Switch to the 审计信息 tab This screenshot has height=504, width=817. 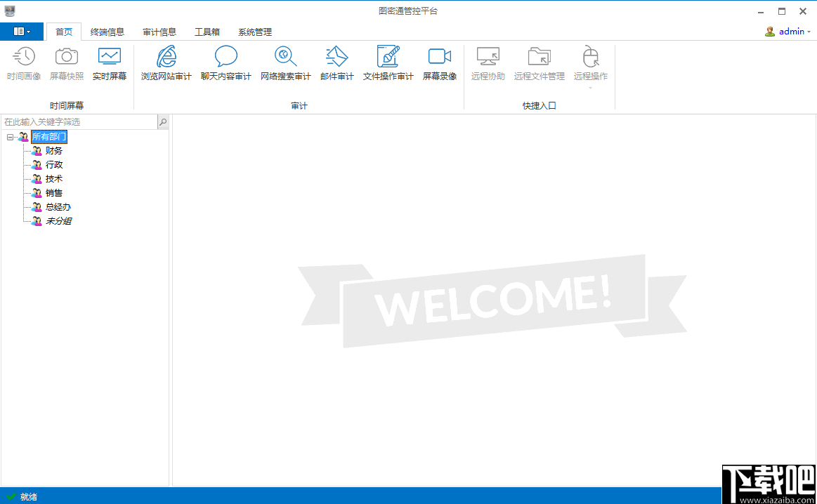[x=159, y=32]
